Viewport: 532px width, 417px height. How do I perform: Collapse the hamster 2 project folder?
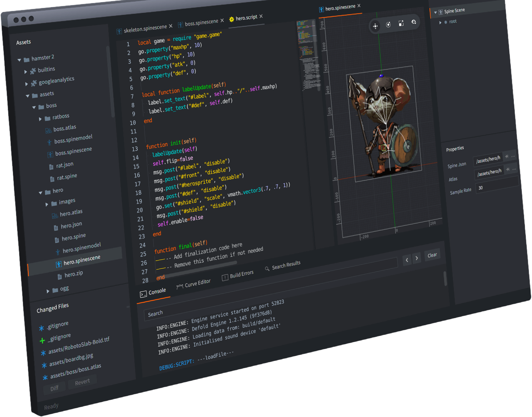19,60
